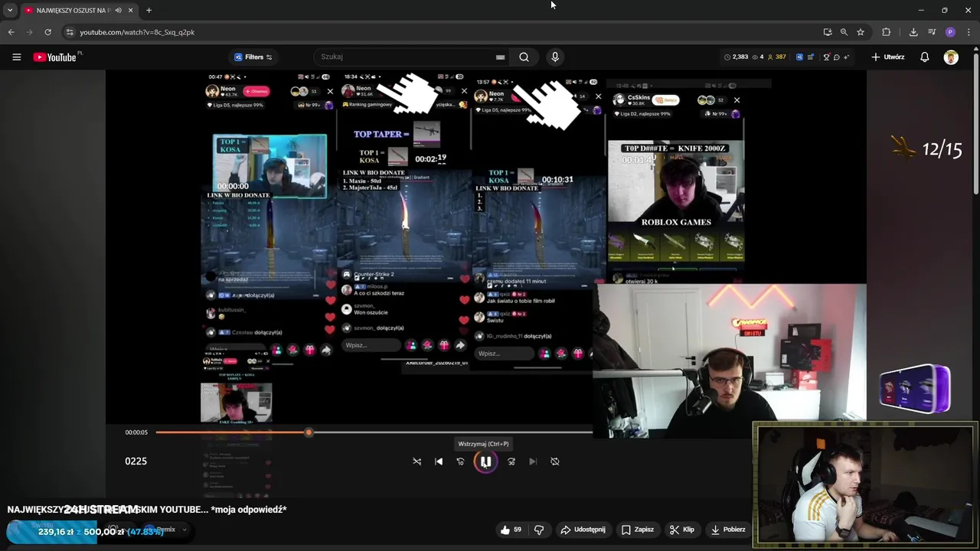This screenshot has height=551, width=980.
Task: View site information icon in address bar
Action: pos(70,32)
